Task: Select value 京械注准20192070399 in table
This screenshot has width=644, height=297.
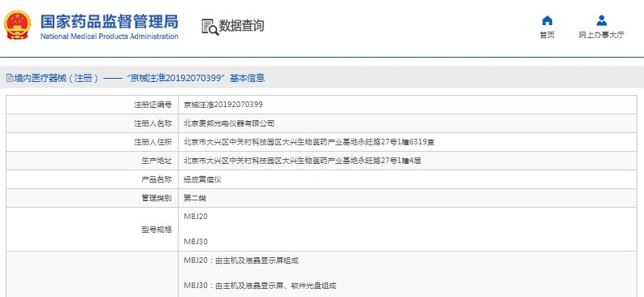Action: [223, 105]
